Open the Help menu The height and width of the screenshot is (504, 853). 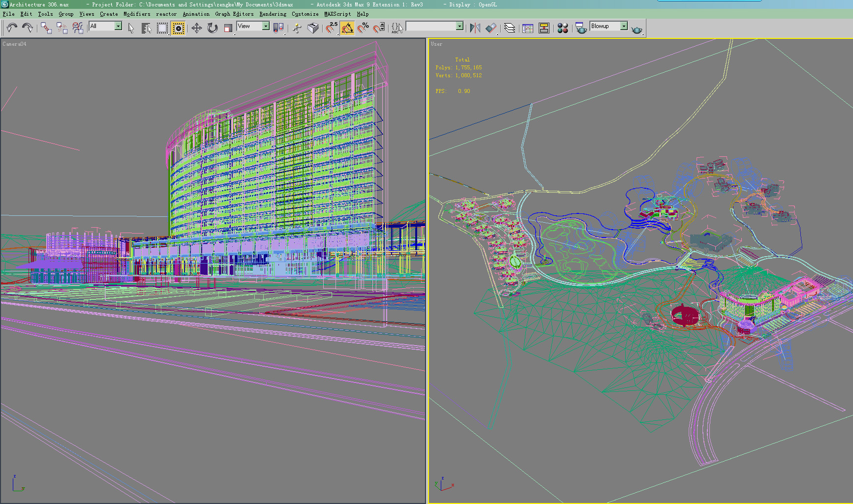tap(363, 14)
